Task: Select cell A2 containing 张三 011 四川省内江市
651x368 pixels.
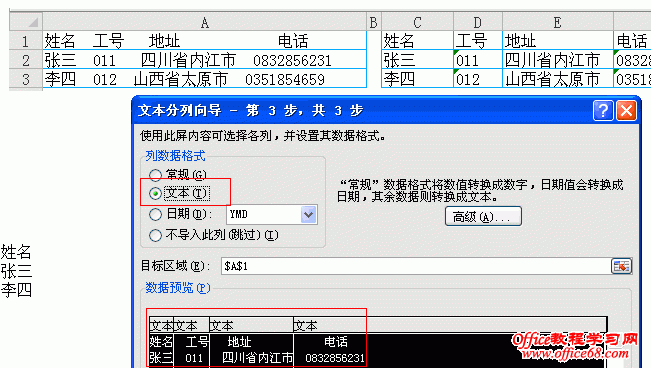Action: pos(205,60)
